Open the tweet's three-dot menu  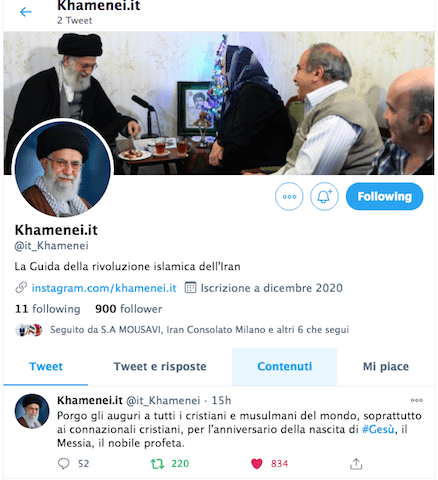tap(417, 400)
